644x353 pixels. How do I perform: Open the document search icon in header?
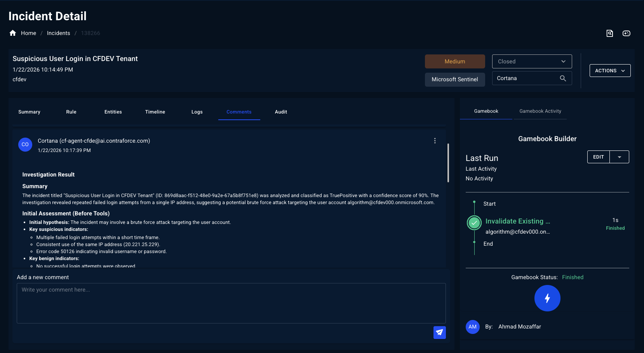point(609,33)
